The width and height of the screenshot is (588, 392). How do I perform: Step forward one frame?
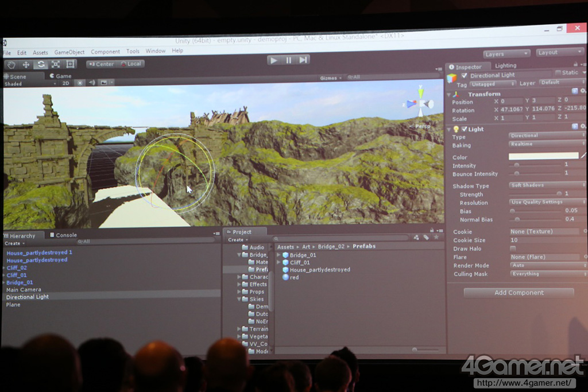(x=303, y=60)
